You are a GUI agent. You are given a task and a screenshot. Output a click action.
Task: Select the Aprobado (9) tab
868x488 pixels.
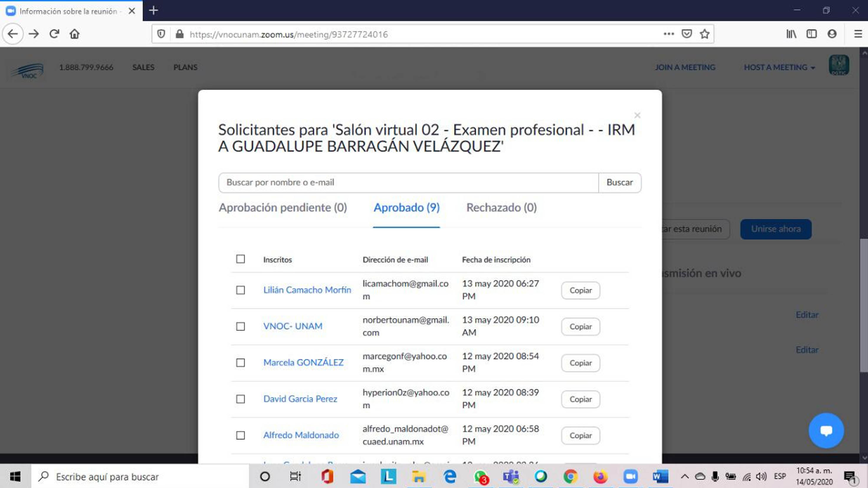(x=406, y=208)
